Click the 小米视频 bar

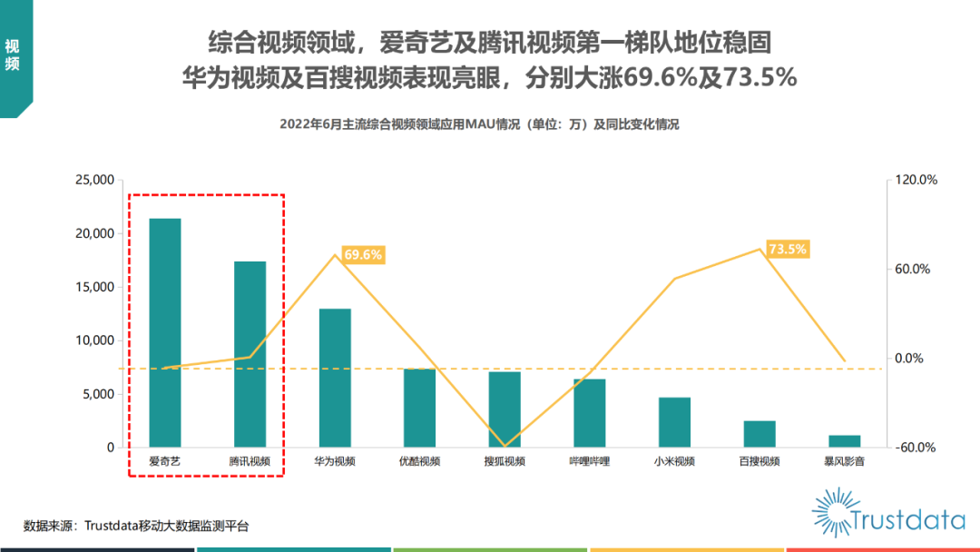pos(674,422)
